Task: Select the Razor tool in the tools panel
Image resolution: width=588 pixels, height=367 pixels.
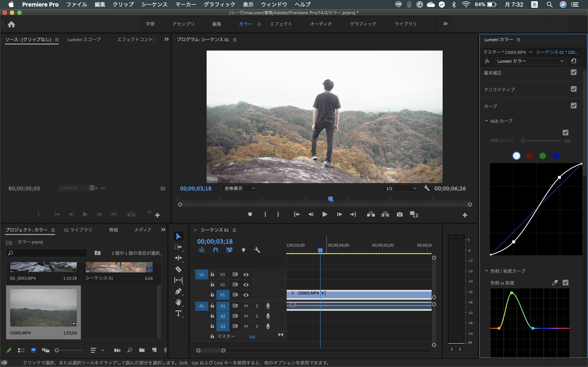Action: [x=178, y=269]
